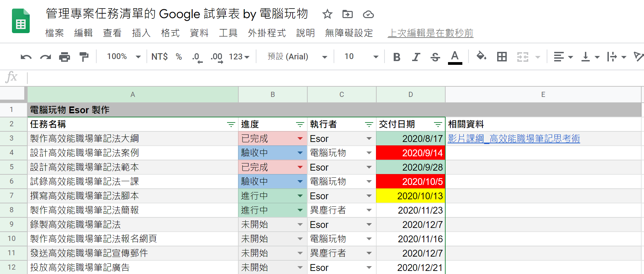
Task: Select column A header
Action: point(133,95)
